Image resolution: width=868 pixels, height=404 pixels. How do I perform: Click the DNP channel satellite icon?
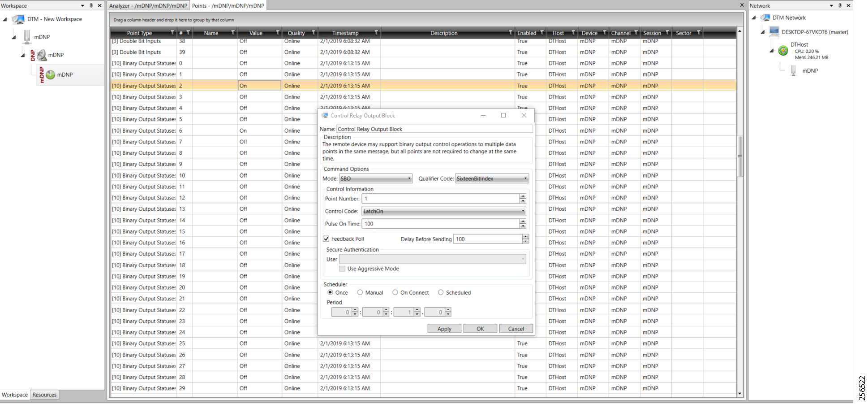coord(41,55)
